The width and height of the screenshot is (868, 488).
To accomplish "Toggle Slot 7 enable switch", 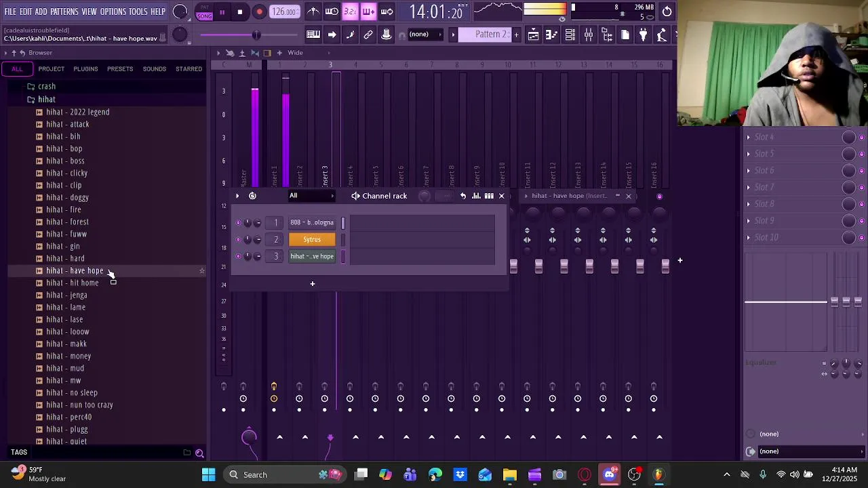I will [862, 187].
